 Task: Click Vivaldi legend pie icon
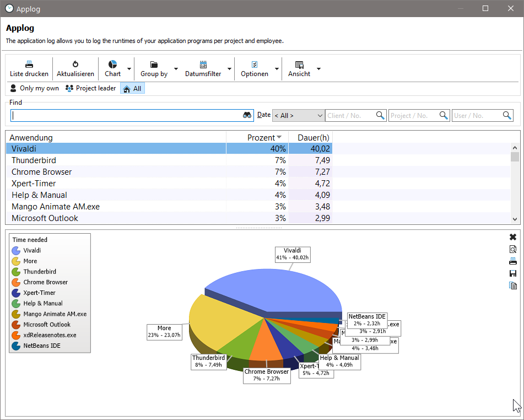16,250
